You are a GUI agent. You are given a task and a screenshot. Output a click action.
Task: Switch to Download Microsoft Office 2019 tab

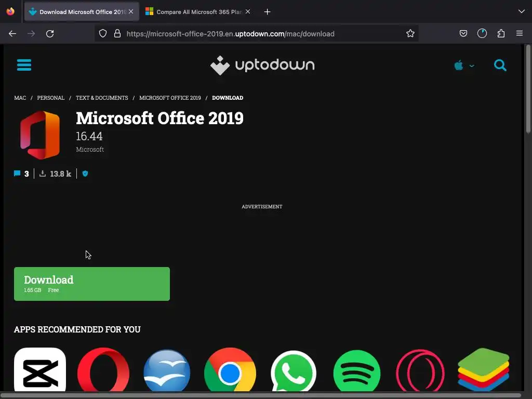[x=82, y=12]
